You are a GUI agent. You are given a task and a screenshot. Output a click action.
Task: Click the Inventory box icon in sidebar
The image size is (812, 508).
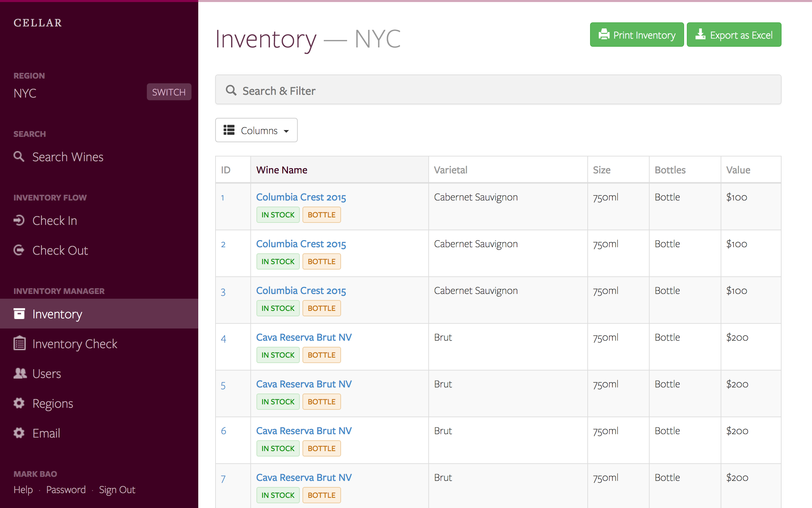(19, 314)
